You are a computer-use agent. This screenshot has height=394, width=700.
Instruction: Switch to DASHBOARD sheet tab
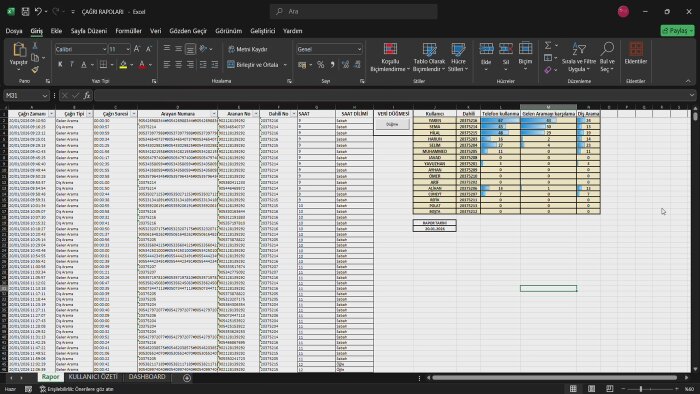pyautogui.click(x=147, y=377)
